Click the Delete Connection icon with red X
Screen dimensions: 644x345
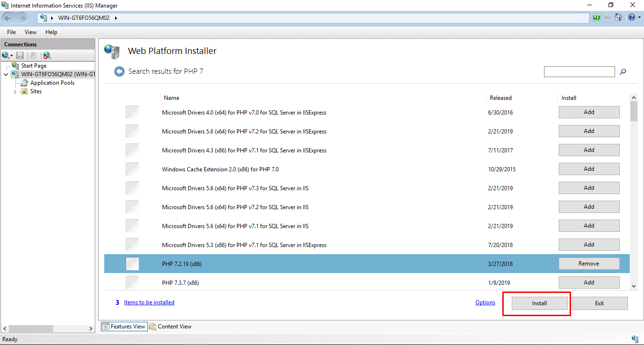(x=47, y=55)
